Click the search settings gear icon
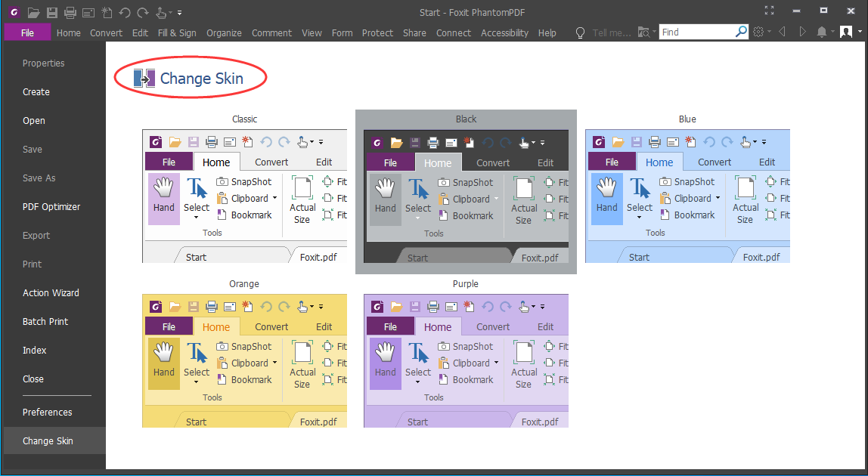This screenshot has height=476, width=868. point(758,32)
